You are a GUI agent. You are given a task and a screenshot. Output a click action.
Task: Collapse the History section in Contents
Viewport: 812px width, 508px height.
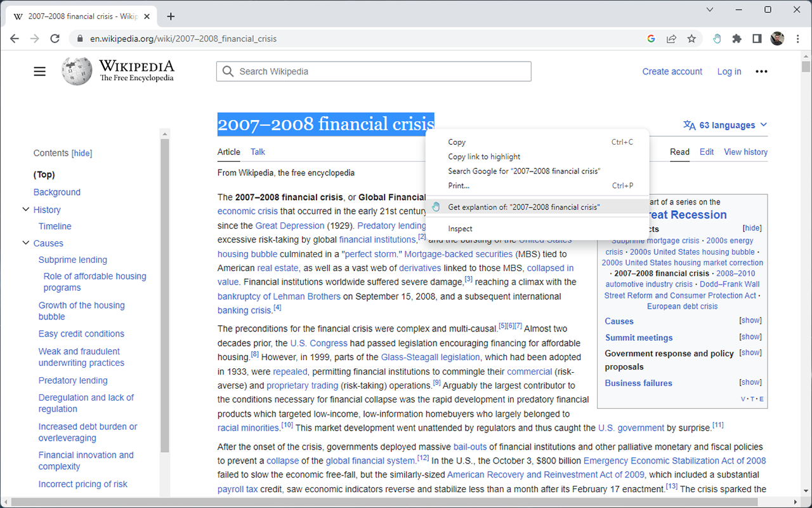pos(25,210)
